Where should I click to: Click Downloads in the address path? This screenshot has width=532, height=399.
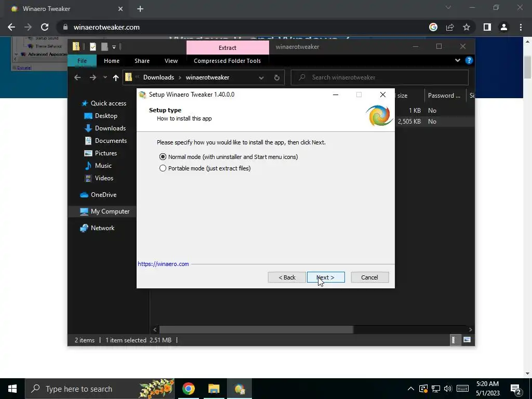tap(158, 77)
